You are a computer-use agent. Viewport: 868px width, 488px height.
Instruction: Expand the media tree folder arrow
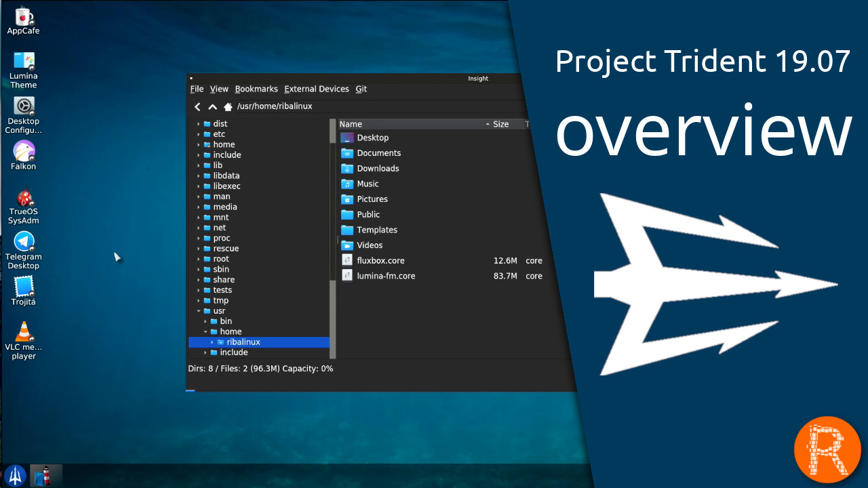(199, 207)
